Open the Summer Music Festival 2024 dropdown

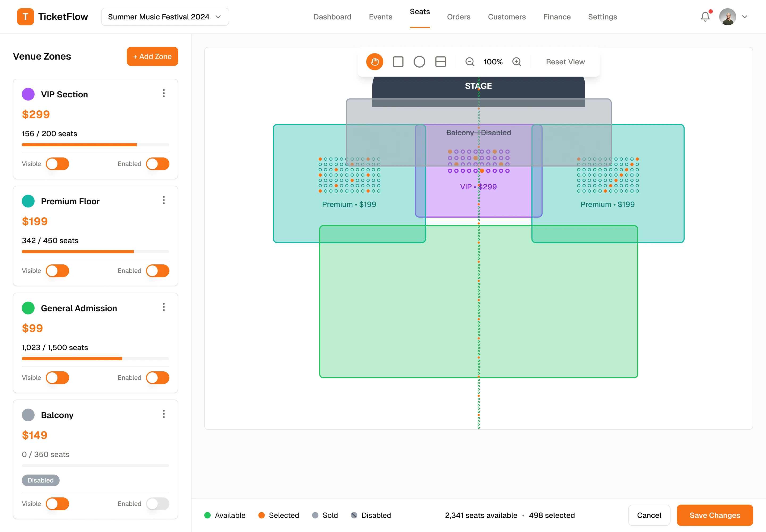coord(165,17)
